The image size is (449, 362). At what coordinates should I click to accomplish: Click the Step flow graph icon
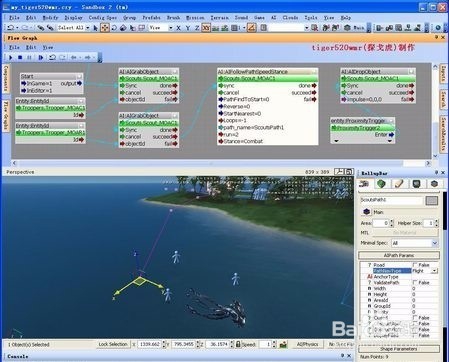(x=41, y=58)
